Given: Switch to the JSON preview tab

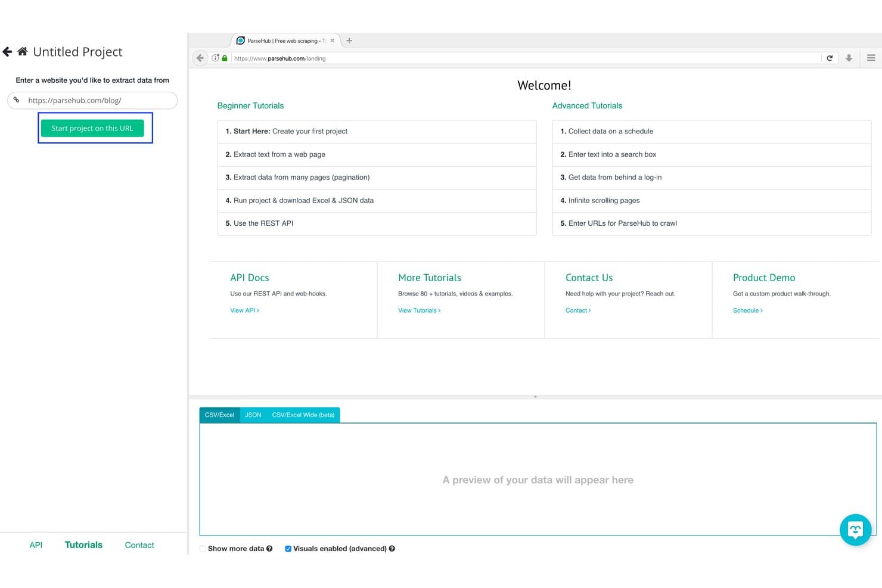Looking at the screenshot, I should click(253, 415).
